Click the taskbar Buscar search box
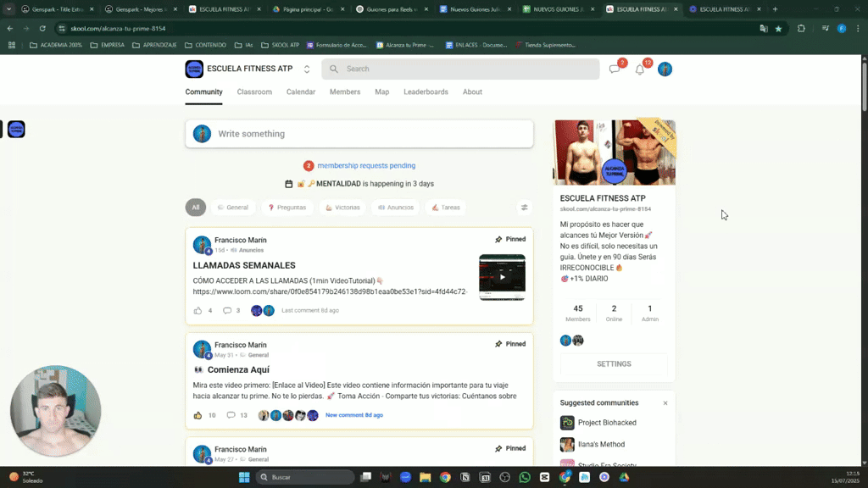 pyautogui.click(x=305, y=477)
